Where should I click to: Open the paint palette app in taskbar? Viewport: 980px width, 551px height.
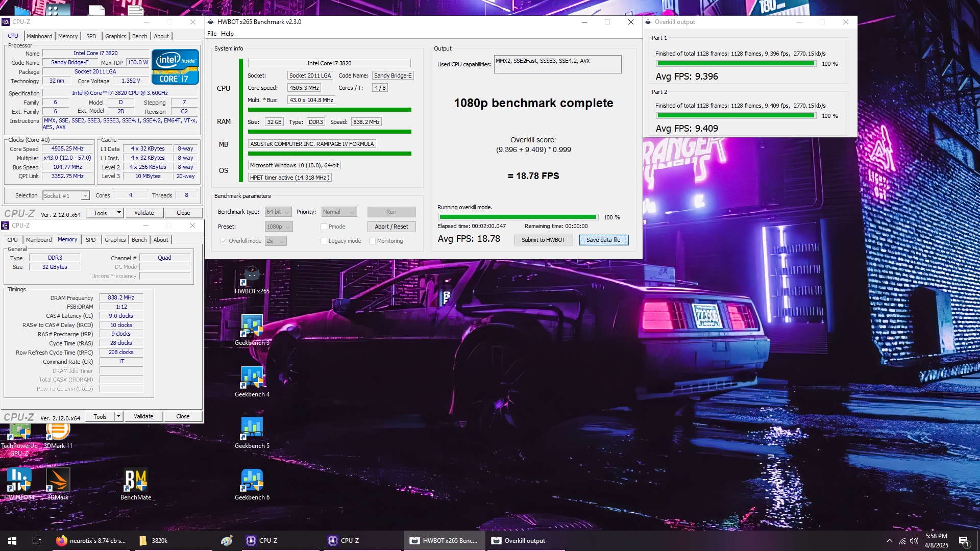pyautogui.click(x=227, y=541)
